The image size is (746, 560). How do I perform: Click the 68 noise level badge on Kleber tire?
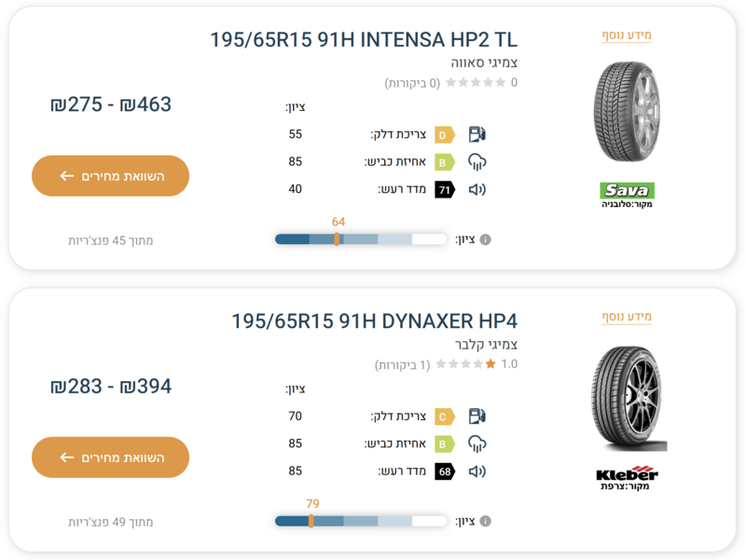click(445, 471)
